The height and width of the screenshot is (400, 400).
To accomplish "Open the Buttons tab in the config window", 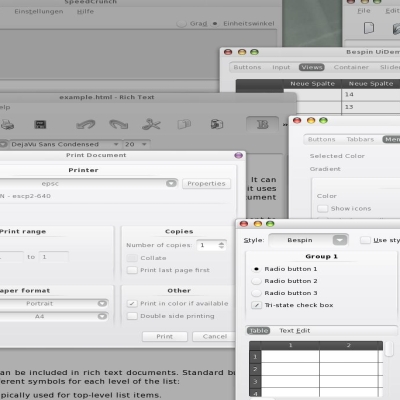I will click(322, 139).
